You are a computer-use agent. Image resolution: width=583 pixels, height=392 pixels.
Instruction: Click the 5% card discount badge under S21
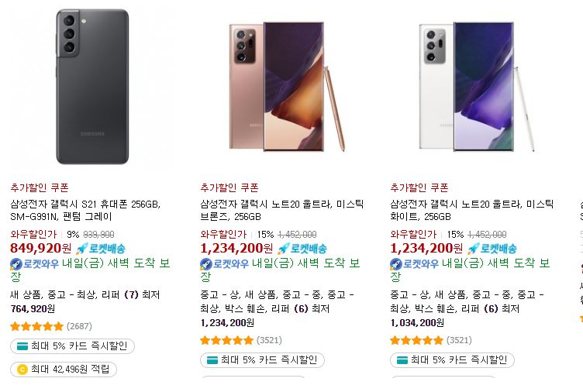point(72,346)
